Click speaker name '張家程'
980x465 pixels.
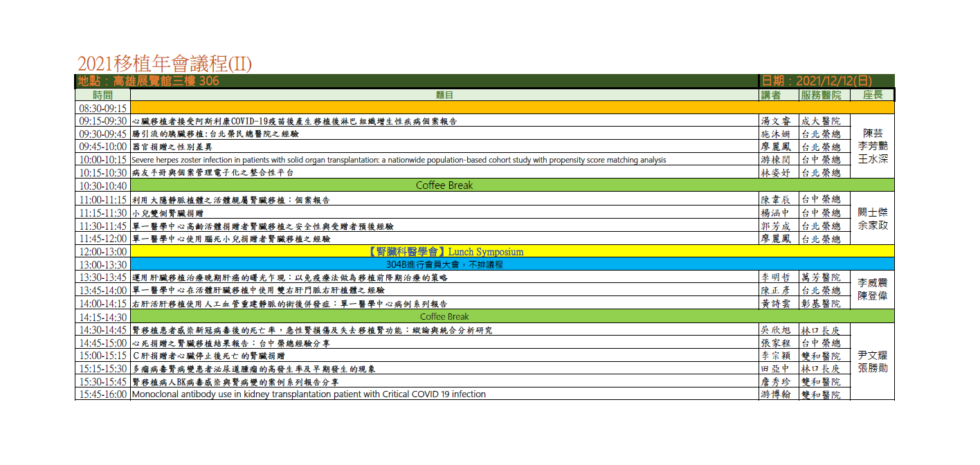(x=774, y=343)
